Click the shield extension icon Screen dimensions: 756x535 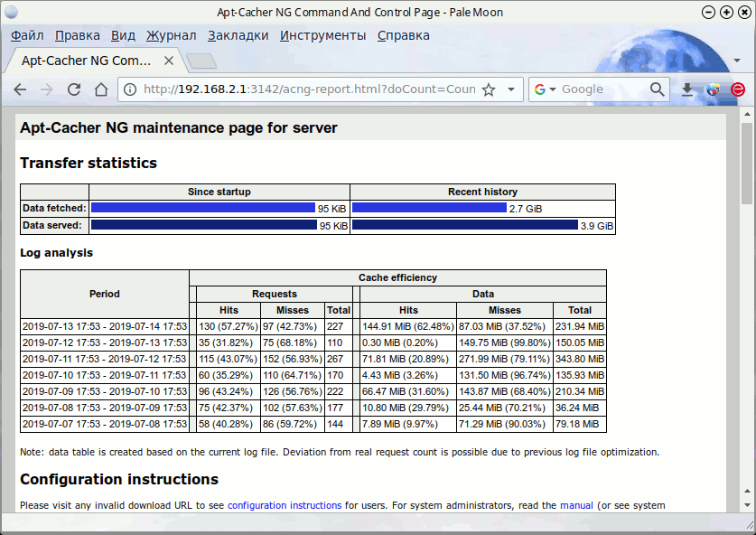pos(712,89)
